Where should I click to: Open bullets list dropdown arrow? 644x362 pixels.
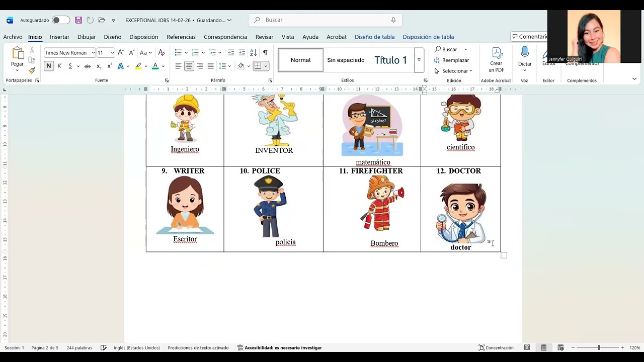click(x=186, y=53)
